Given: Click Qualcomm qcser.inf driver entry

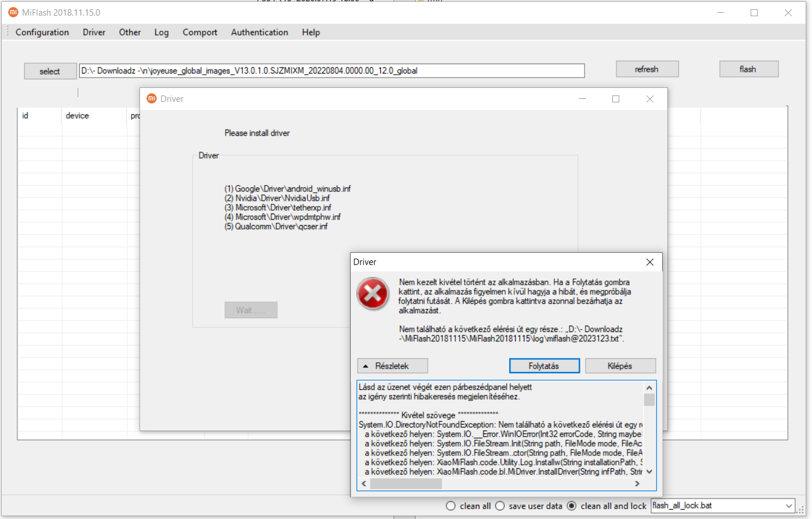Looking at the screenshot, I should 276,226.
